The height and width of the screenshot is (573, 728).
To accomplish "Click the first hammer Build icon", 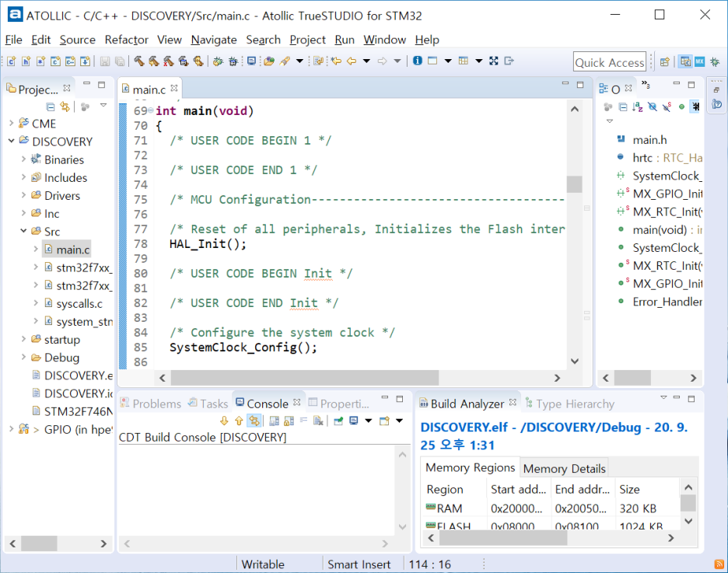I will click(138, 61).
